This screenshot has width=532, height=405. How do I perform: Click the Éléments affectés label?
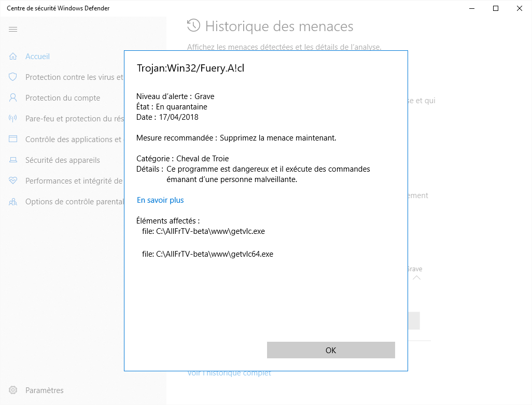168,221
